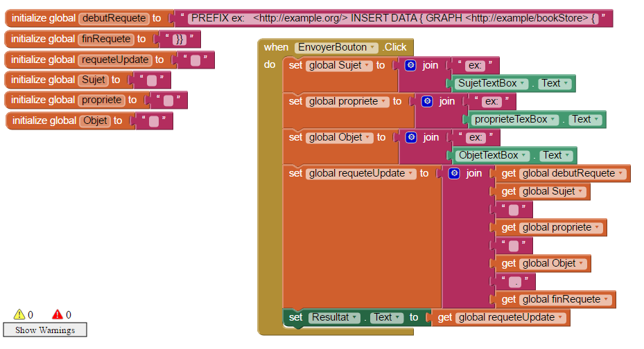The height and width of the screenshot is (349, 644).
Task: Edit the finRequete variable name field
Action: click(x=106, y=39)
